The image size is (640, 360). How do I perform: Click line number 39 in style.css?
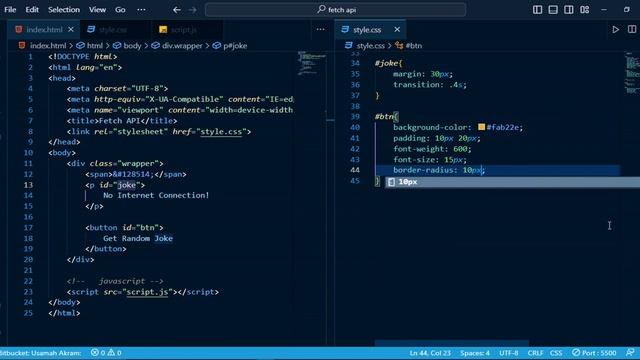pyautogui.click(x=355, y=116)
